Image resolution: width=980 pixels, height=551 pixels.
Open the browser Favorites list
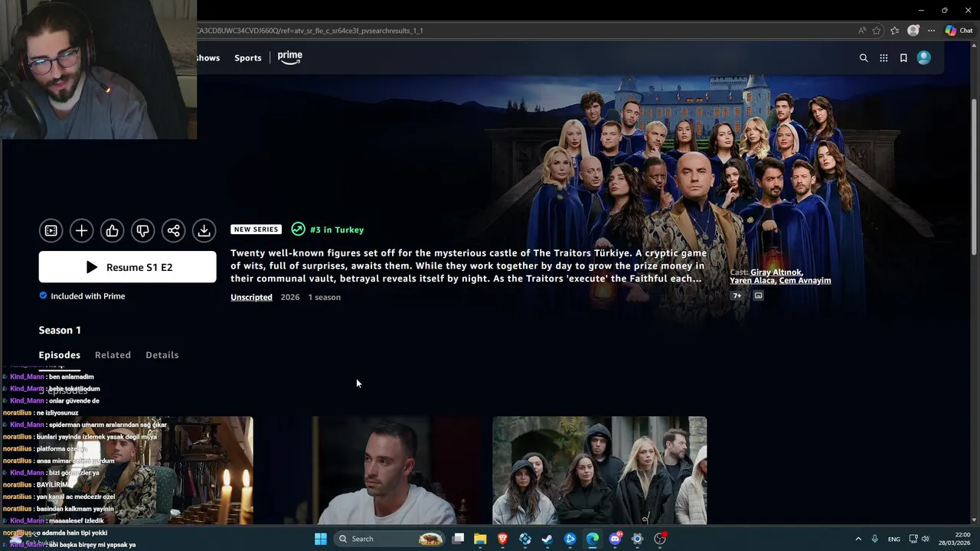point(894,31)
